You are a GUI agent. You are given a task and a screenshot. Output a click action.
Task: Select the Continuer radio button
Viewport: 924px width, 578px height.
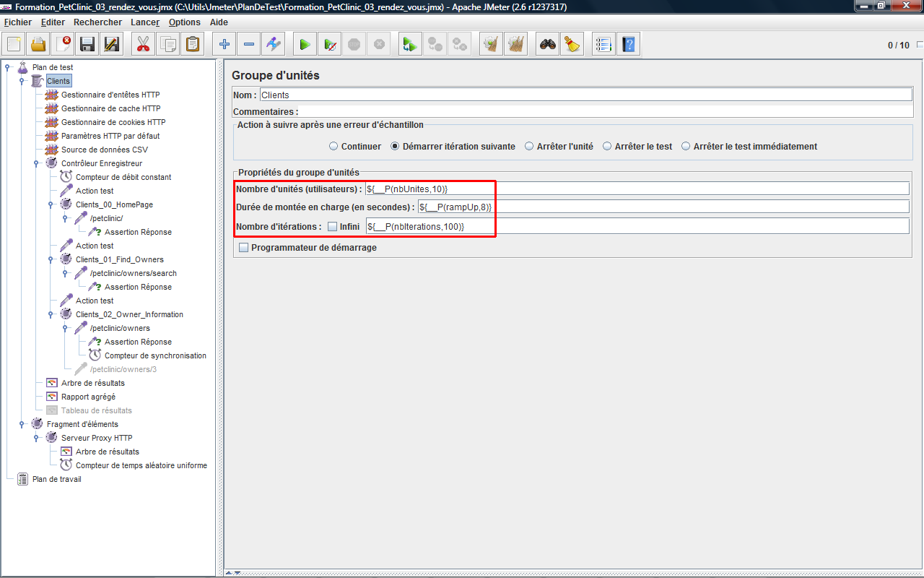click(334, 146)
